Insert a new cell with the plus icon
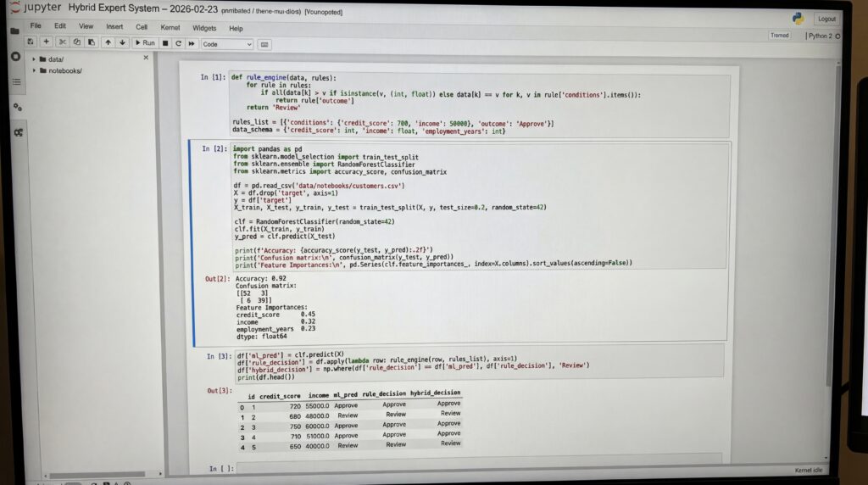Viewport: 868px width, 485px height. point(47,42)
